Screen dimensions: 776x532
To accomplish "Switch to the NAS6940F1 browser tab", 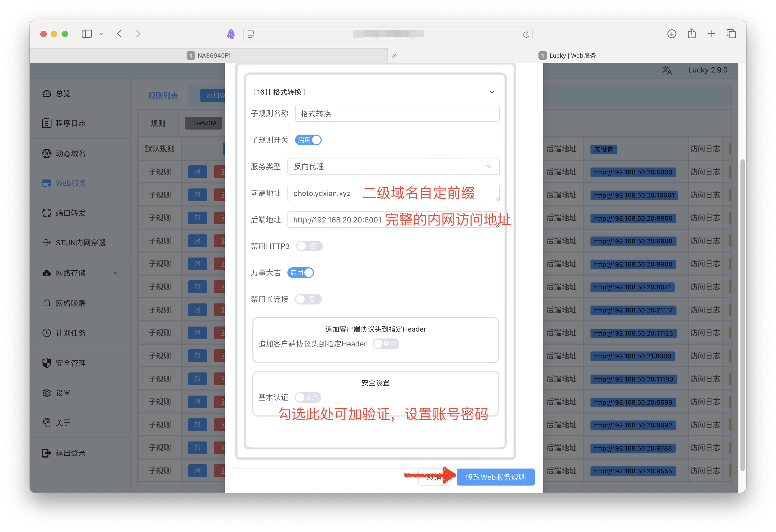I will click(209, 55).
